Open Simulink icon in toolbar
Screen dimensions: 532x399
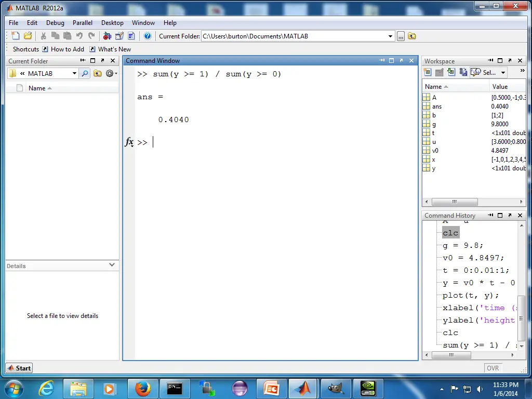pos(107,36)
